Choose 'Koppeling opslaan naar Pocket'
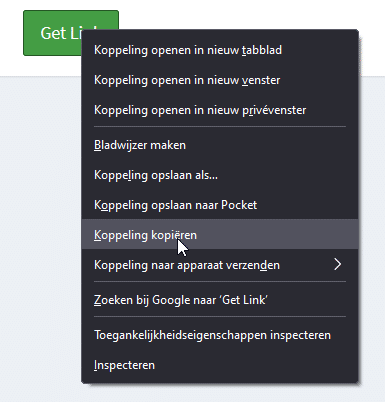 (220, 205)
